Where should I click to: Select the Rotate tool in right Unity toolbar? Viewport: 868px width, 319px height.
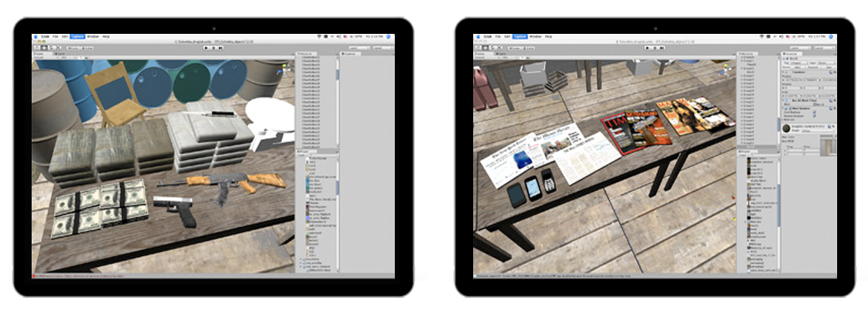[x=491, y=47]
